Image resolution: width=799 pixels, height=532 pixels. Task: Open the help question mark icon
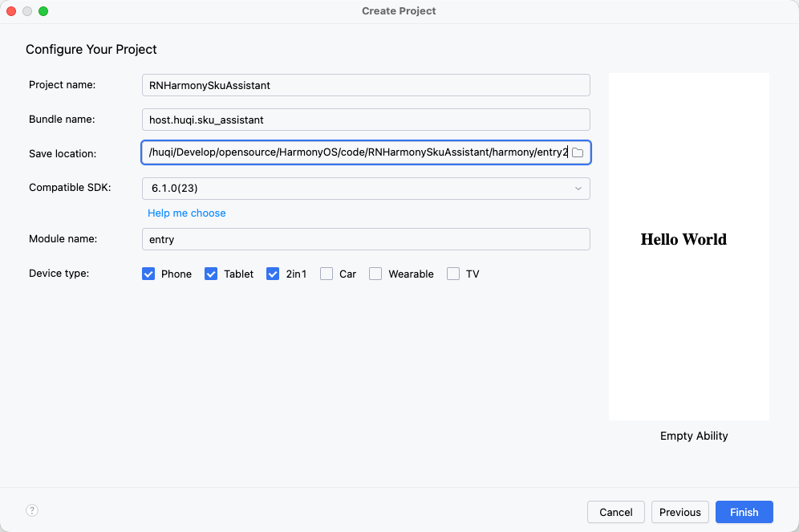pyautogui.click(x=32, y=510)
